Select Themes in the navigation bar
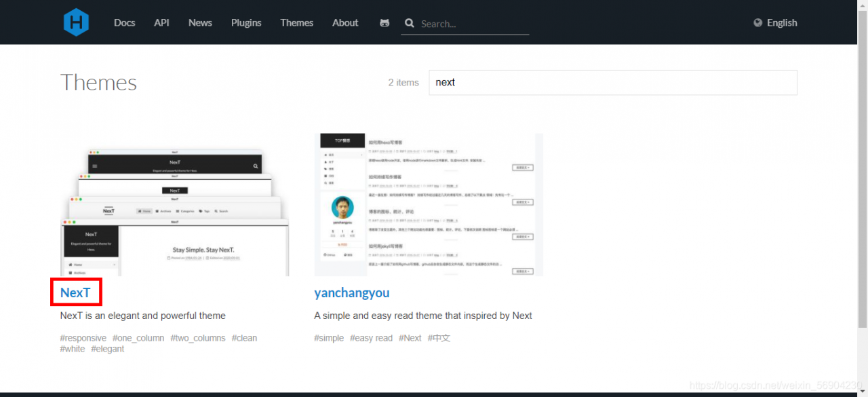The height and width of the screenshot is (397, 868). [297, 22]
